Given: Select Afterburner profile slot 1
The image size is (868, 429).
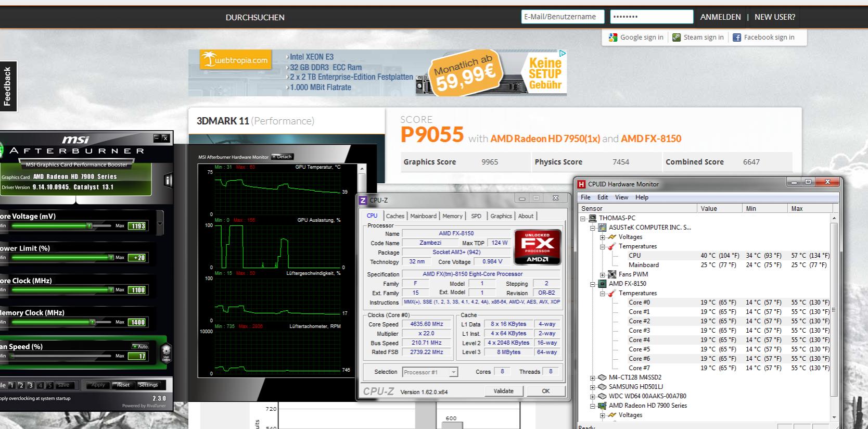Looking at the screenshot, I should coord(11,385).
